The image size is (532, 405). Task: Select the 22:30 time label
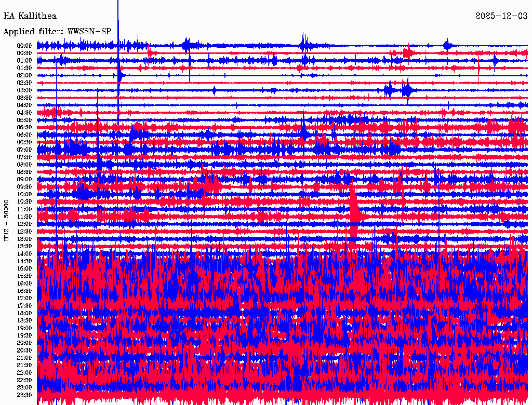pos(24,380)
